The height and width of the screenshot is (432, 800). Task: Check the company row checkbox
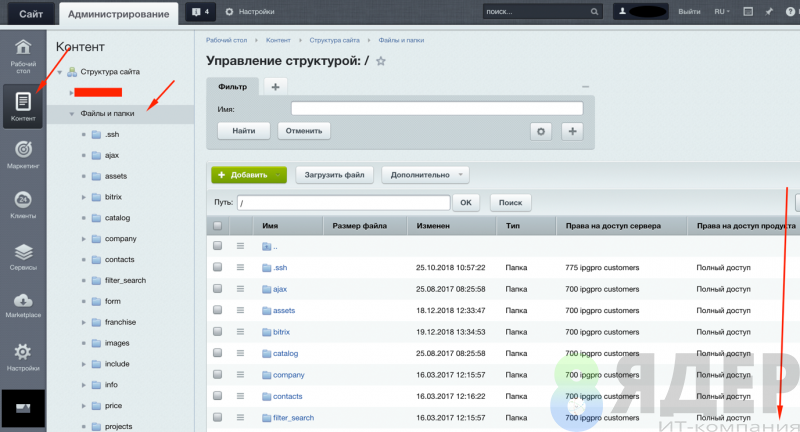click(217, 374)
